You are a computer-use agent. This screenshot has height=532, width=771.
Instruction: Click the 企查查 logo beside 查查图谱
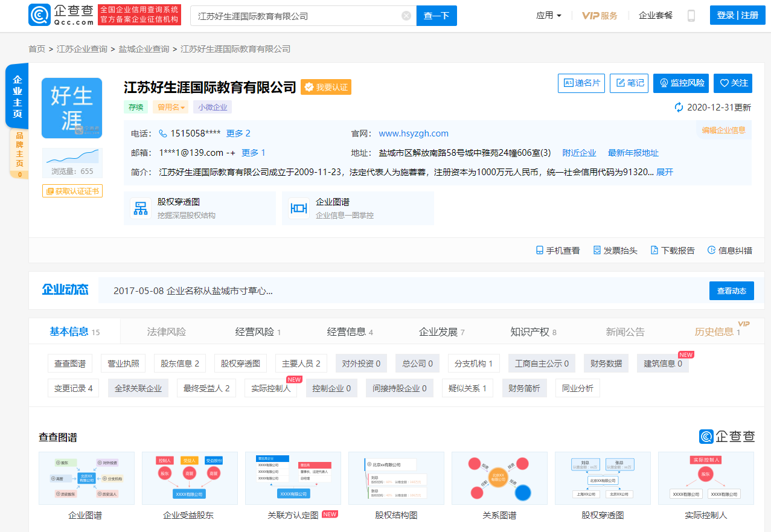(x=727, y=437)
